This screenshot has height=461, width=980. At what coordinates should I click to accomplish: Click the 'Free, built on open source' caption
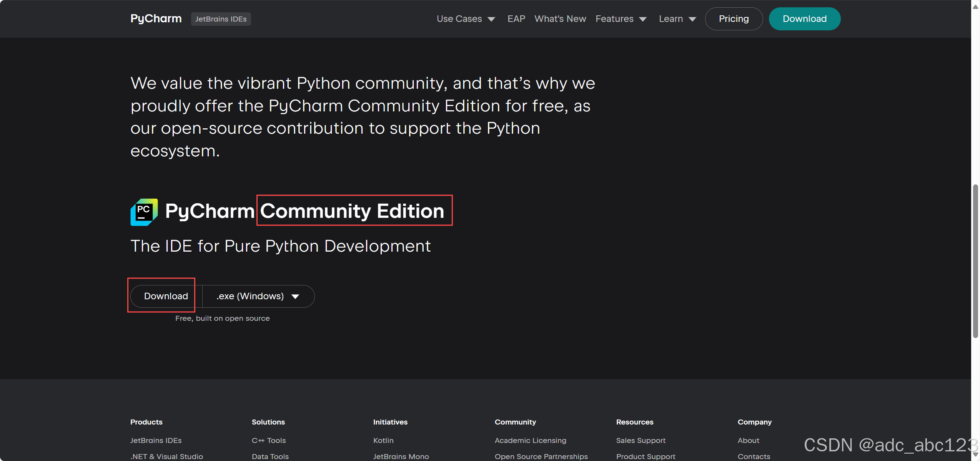(x=222, y=318)
